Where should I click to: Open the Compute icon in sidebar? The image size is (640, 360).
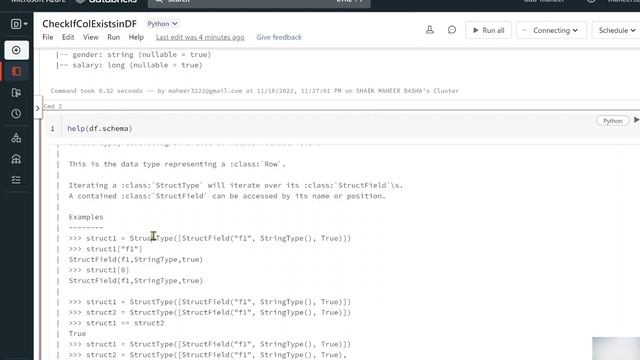click(16, 159)
